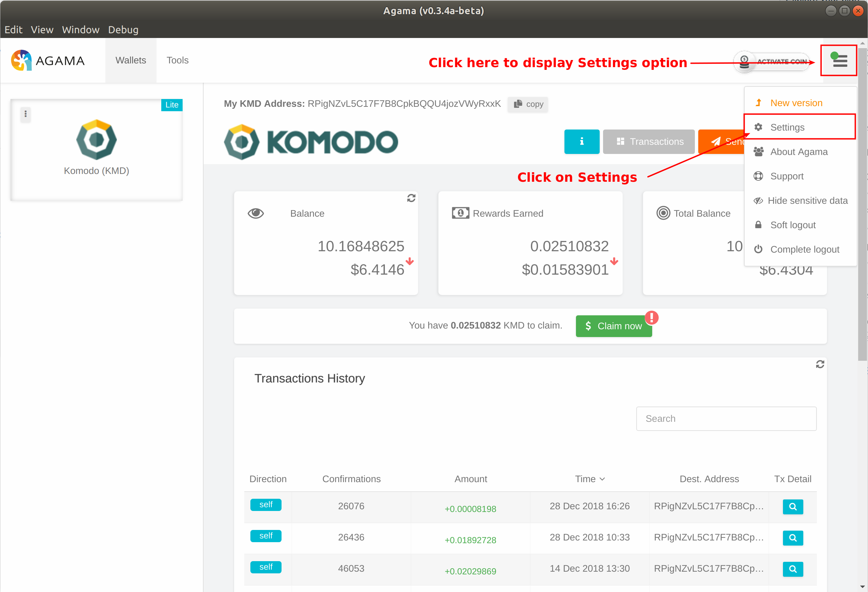Click the vertical scrollbar thumb
Viewport: 868px width, 592px height.
(862, 204)
